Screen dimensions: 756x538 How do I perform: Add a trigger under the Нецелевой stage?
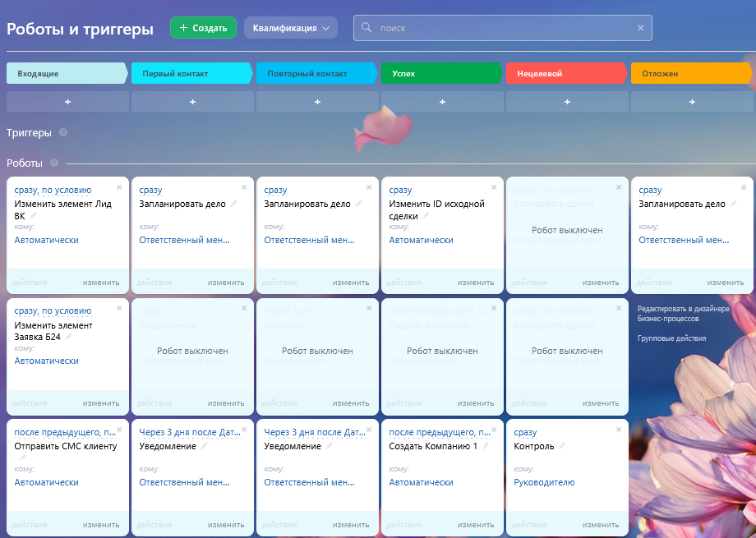(x=567, y=102)
